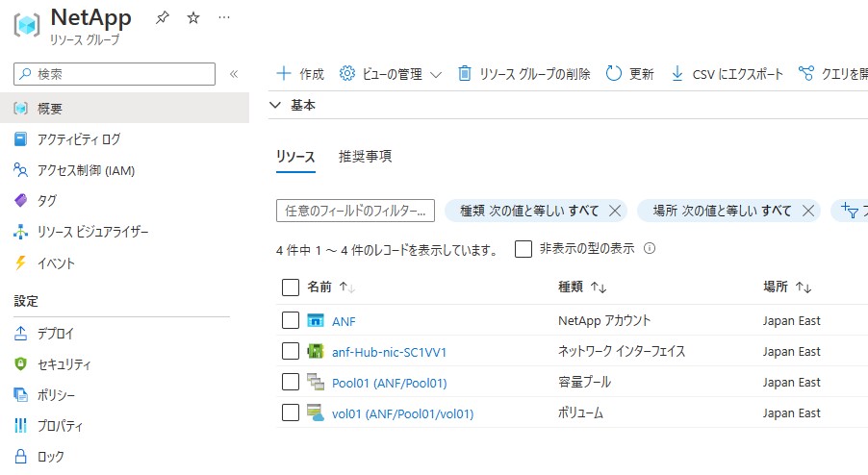The height and width of the screenshot is (475, 868).
Task: Click the activity log book icon
Action: pyautogui.click(x=20, y=139)
